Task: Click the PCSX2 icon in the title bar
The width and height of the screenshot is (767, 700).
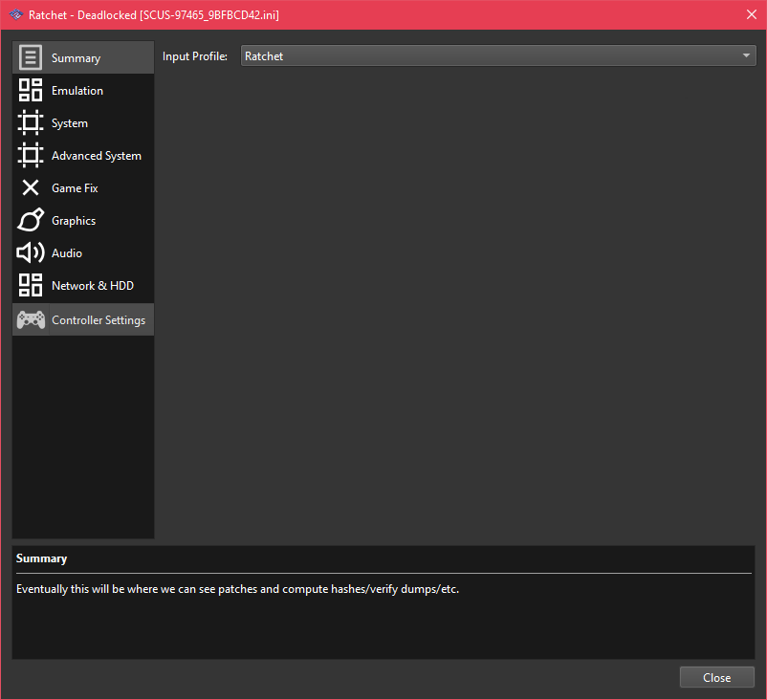Action: pyautogui.click(x=15, y=14)
